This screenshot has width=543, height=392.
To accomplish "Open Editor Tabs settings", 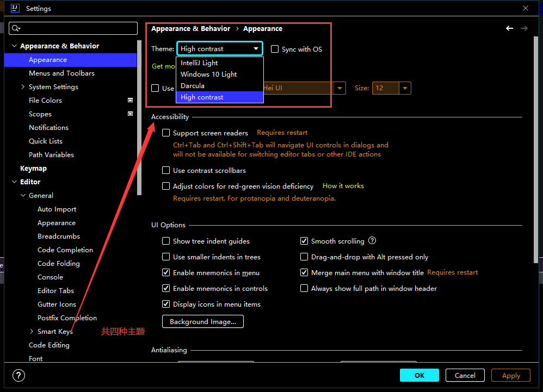I will 55,291.
